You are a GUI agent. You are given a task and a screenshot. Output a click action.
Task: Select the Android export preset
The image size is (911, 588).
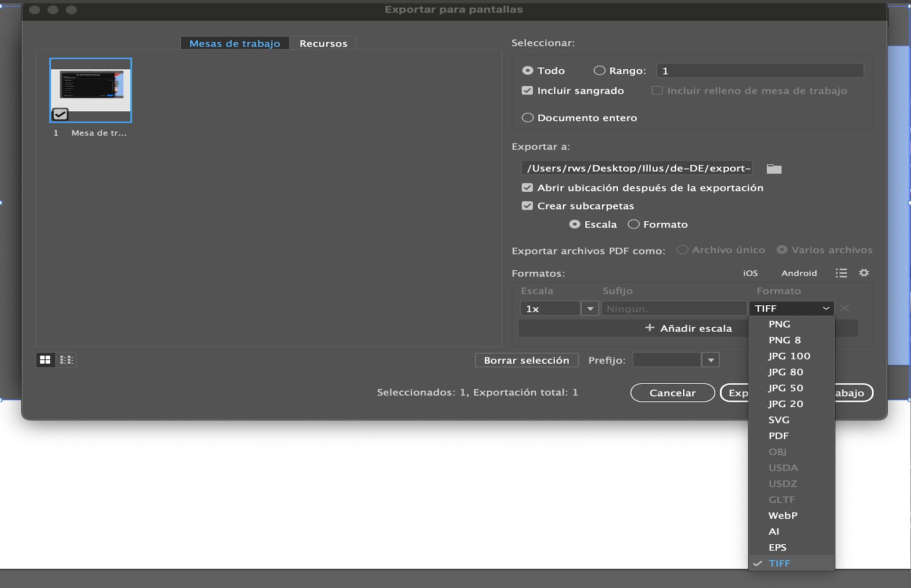(x=799, y=273)
